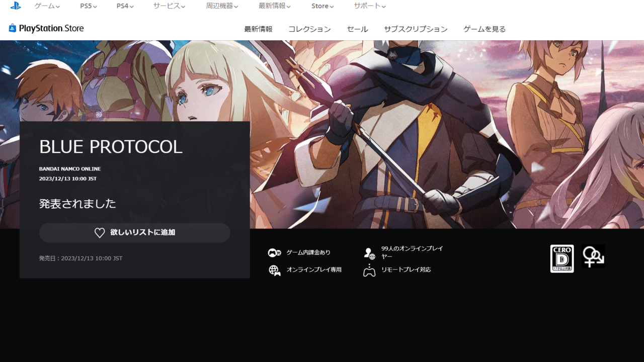Click the 99 online players icon
This screenshot has width=644, height=362.
click(369, 253)
